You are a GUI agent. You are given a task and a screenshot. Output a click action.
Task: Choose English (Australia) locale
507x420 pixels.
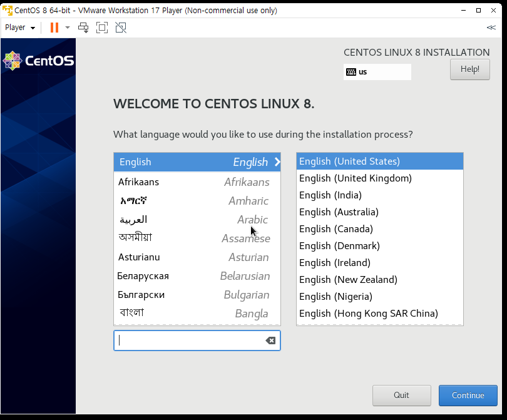point(379,212)
